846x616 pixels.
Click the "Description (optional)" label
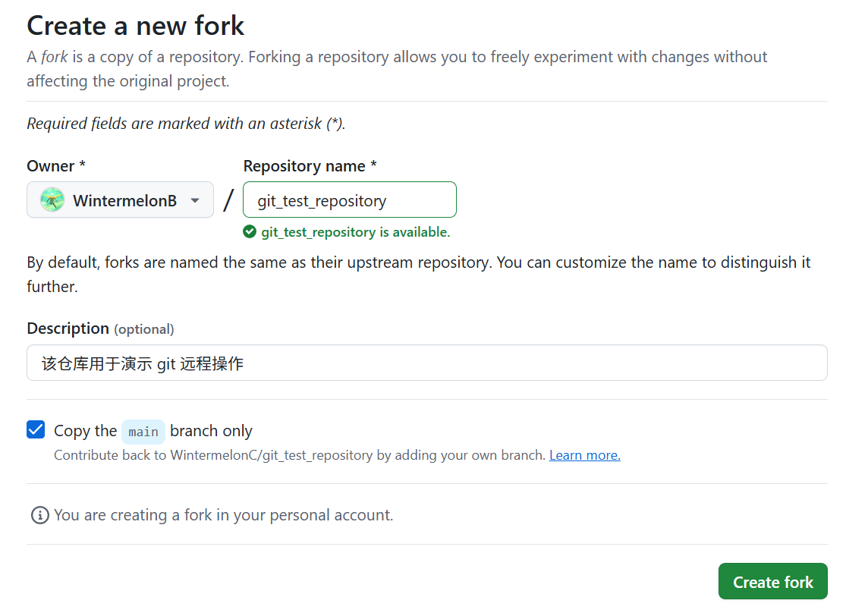(x=100, y=328)
